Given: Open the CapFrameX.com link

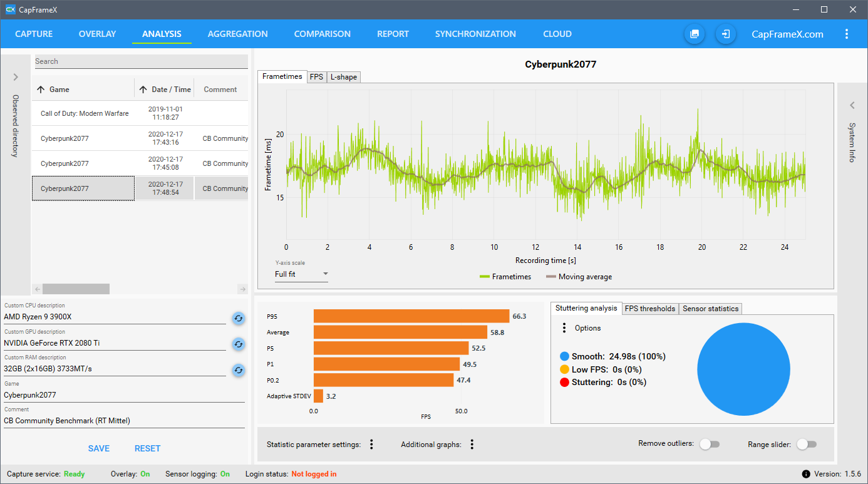Looking at the screenshot, I should coord(787,34).
